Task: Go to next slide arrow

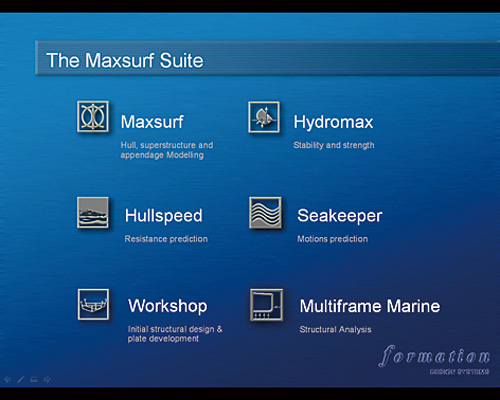Action: tap(47, 379)
